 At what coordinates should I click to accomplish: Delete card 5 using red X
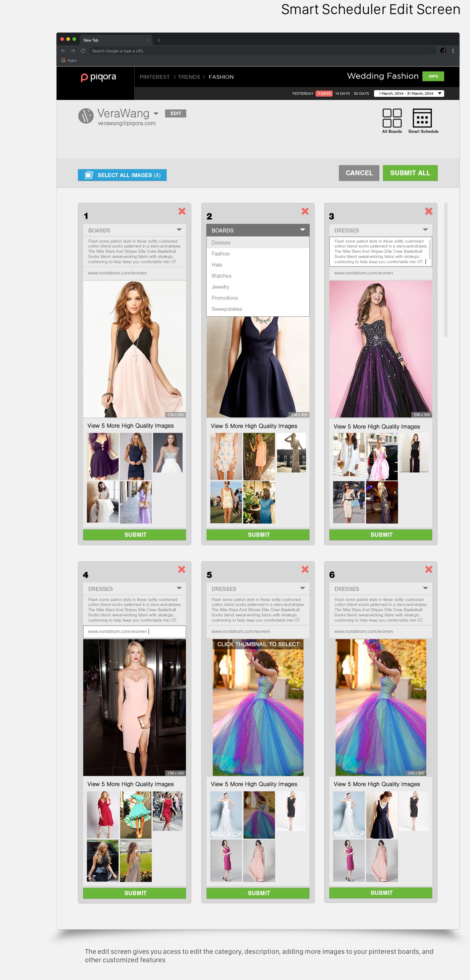(x=305, y=569)
